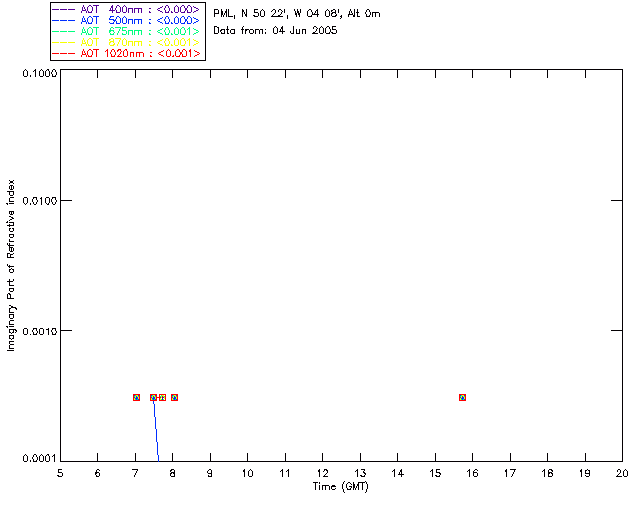Click the blue AOT 500nm line segment
The height and width of the screenshot is (512, 640).
(156, 430)
